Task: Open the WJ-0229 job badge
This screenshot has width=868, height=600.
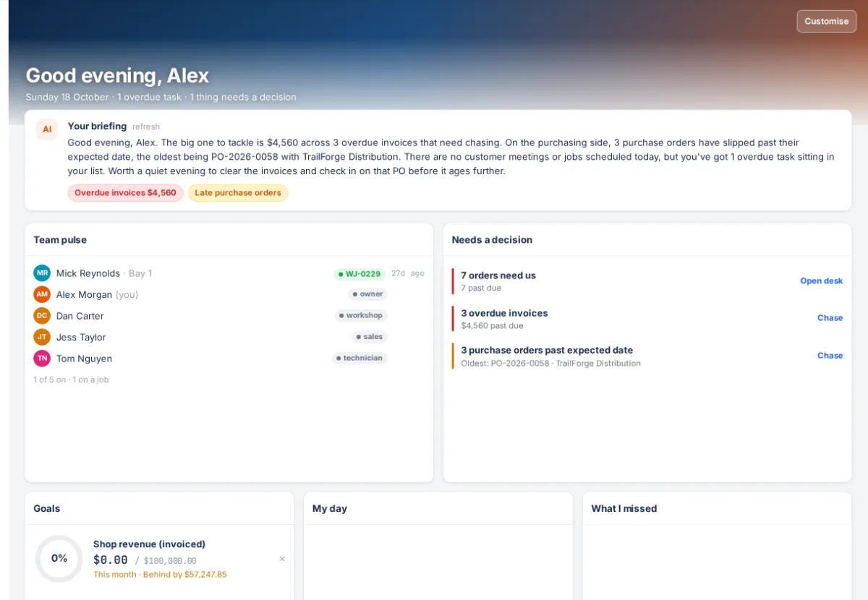Action: [x=359, y=274]
